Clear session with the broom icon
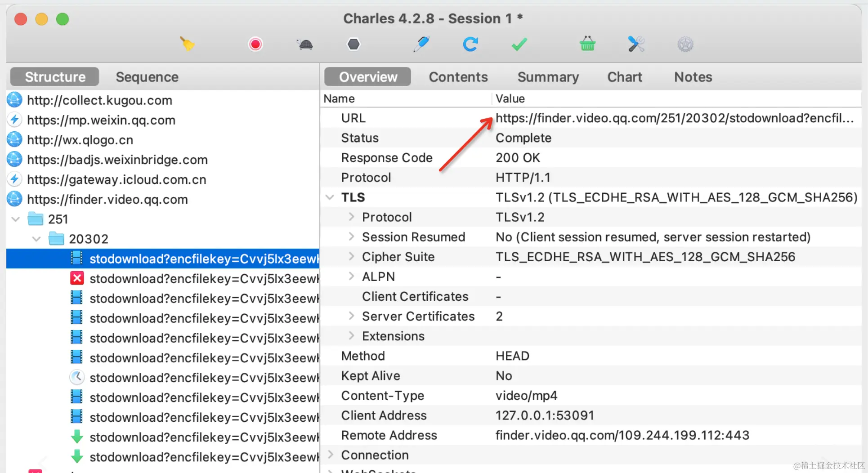 tap(187, 44)
